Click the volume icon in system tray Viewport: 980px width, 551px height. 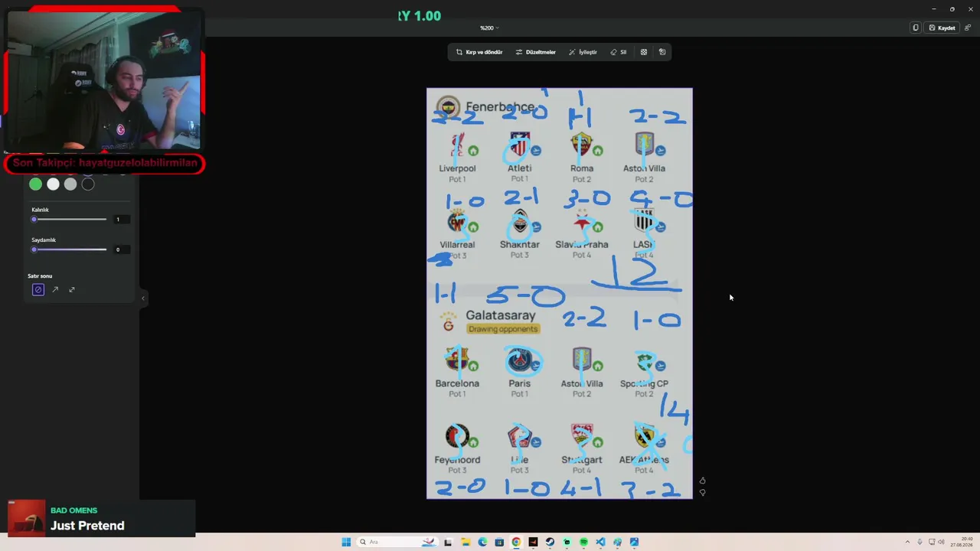tap(941, 542)
